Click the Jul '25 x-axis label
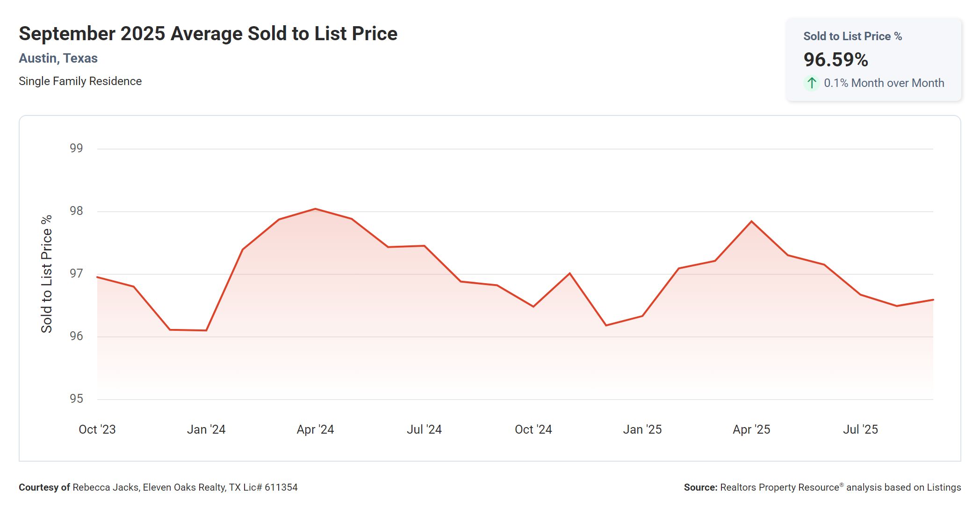Screen dimensions: 980x514 tap(860, 429)
